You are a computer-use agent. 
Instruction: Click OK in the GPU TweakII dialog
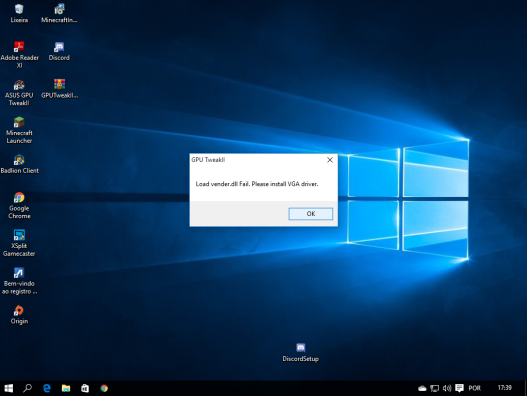pyautogui.click(x=311, y=214)
